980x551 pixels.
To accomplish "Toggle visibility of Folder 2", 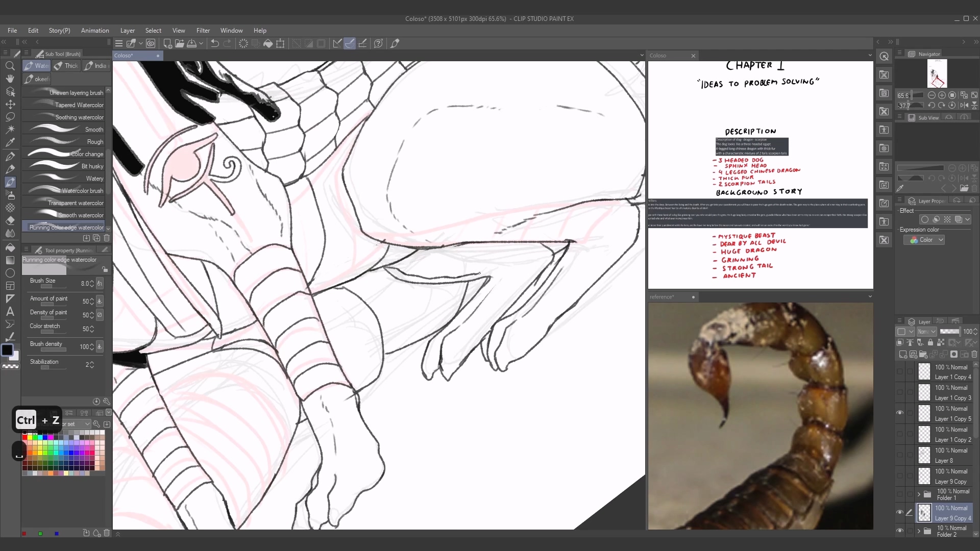I will (900, 531).
